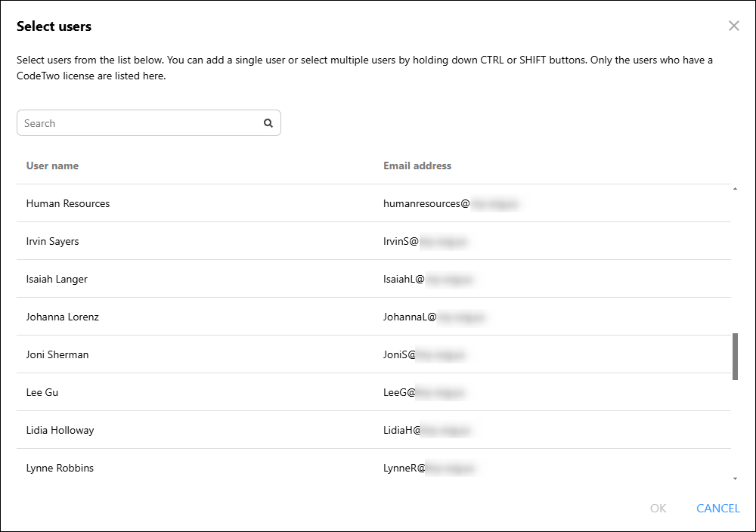Select user Lee Gu
The height and width of the screenshot is (532, 756).
(x=373, y=392)
